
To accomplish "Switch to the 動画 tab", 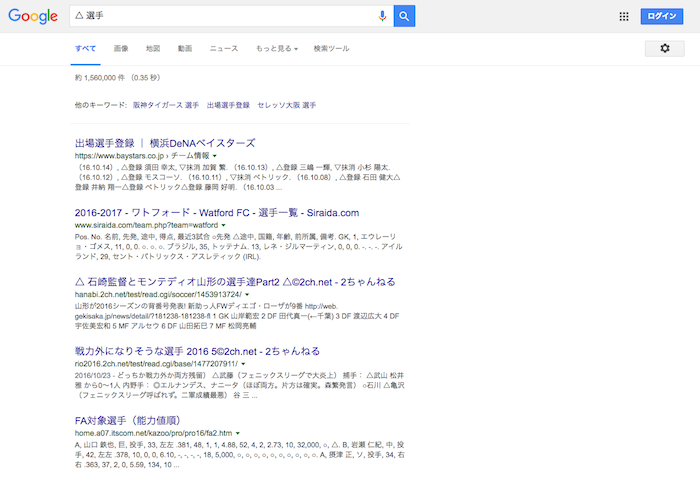I will 185,48.
